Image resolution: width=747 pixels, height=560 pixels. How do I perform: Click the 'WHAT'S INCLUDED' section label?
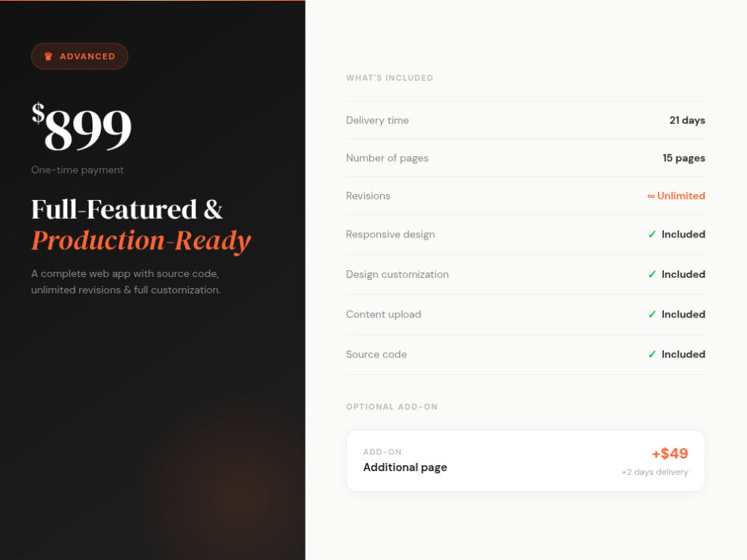[x=389, y=78]
